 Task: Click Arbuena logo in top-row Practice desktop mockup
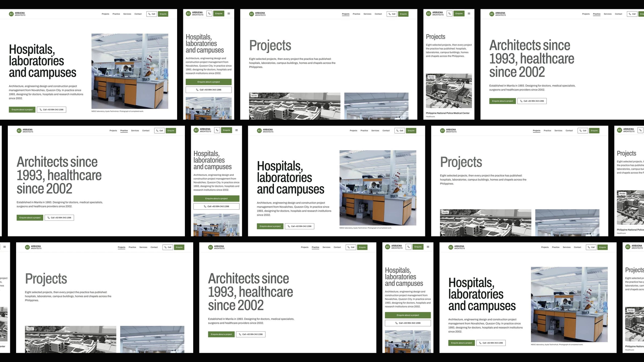coord(497,14)
